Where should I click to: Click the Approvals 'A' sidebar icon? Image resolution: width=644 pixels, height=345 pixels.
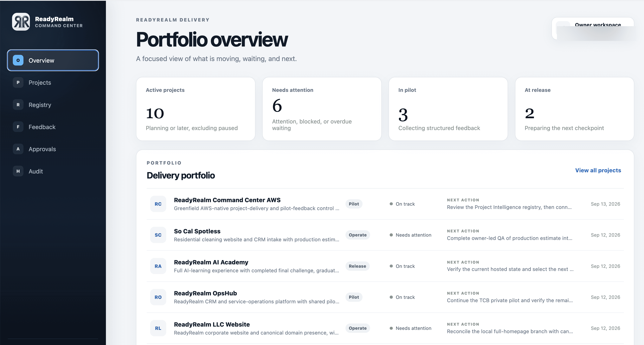[x=18, y=149]
